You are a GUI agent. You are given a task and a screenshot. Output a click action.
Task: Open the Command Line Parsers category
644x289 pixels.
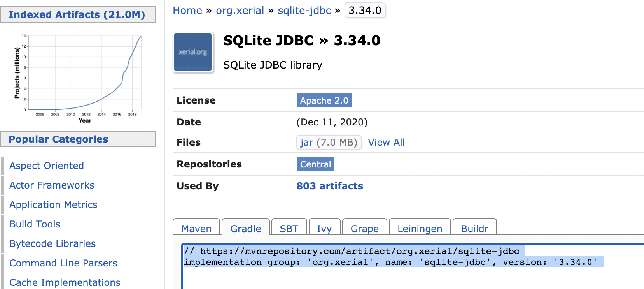point(63,263)
